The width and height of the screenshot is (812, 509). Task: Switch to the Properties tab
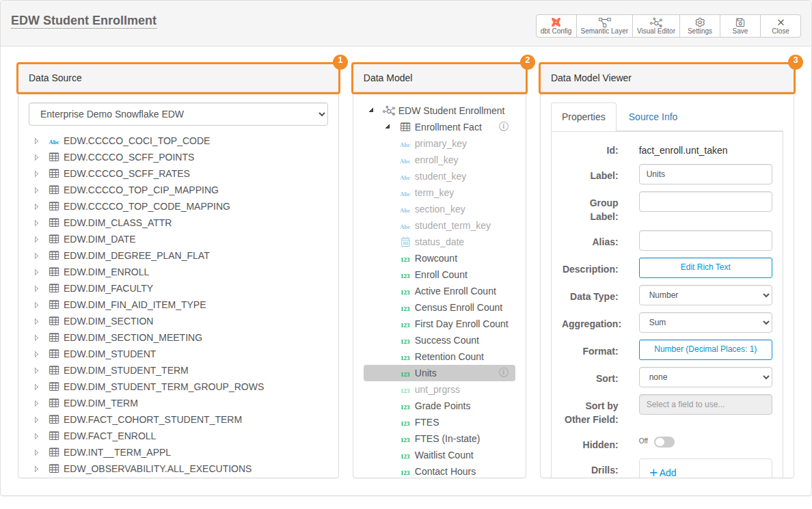583,117
